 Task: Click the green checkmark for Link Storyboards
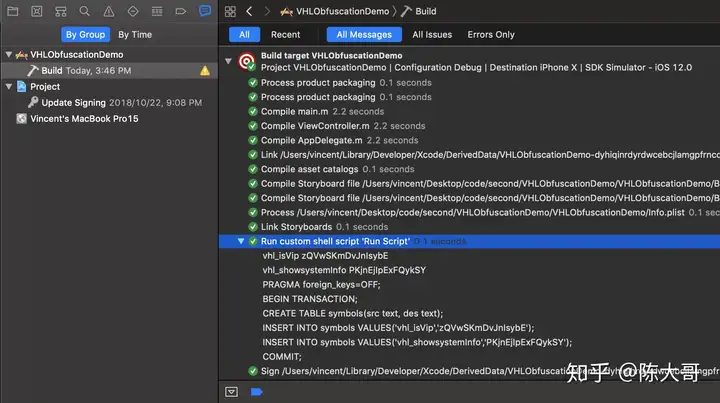click(x=253, y=227)
